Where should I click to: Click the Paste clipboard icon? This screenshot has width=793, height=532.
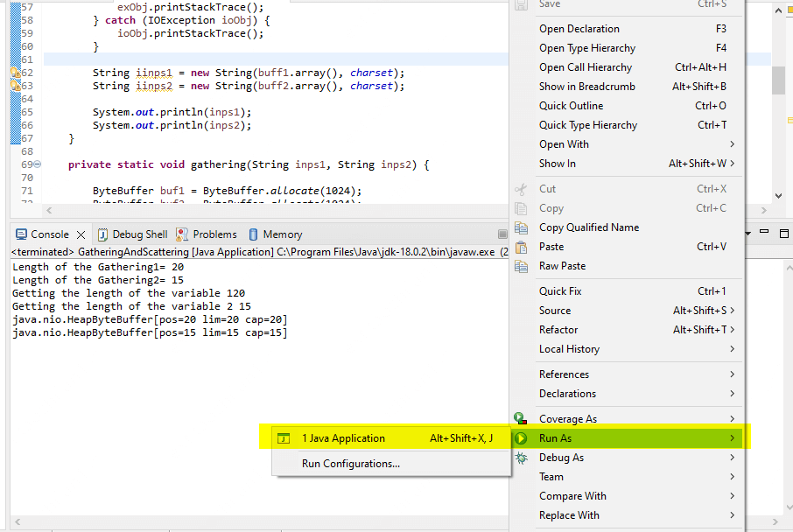pyautogui.click(x=521, y=247)
